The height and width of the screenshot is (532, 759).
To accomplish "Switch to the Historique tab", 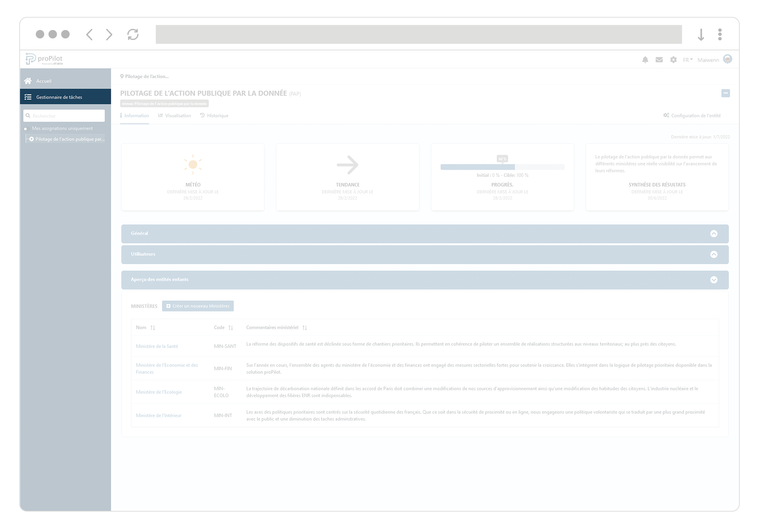I will coord(214,116).
